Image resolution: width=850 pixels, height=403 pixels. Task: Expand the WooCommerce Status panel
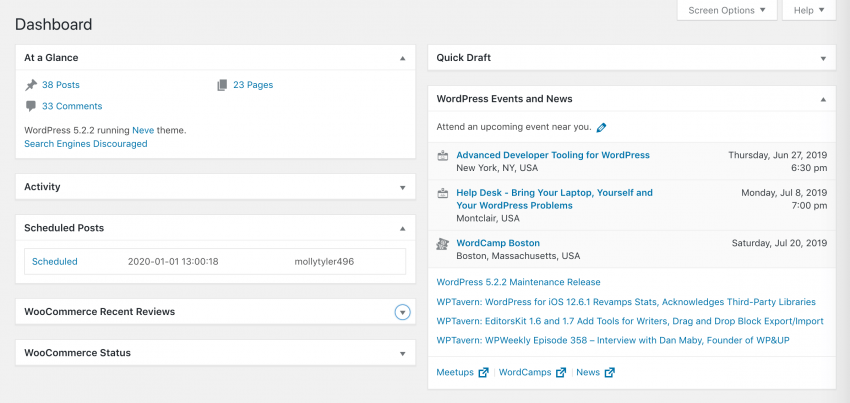coord(402,354)
